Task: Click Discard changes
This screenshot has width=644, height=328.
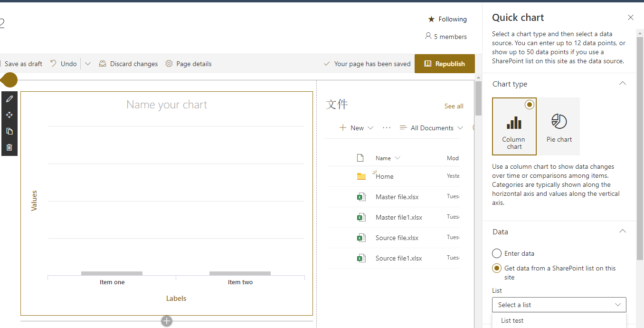Action: [128, 64]
